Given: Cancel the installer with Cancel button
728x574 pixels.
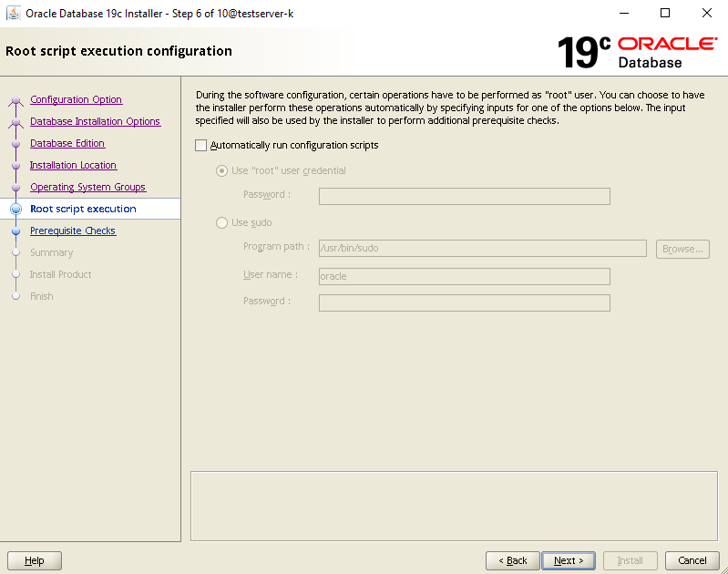Looking at the screenshot, I should pyautogui.click(x=692, y=560).
